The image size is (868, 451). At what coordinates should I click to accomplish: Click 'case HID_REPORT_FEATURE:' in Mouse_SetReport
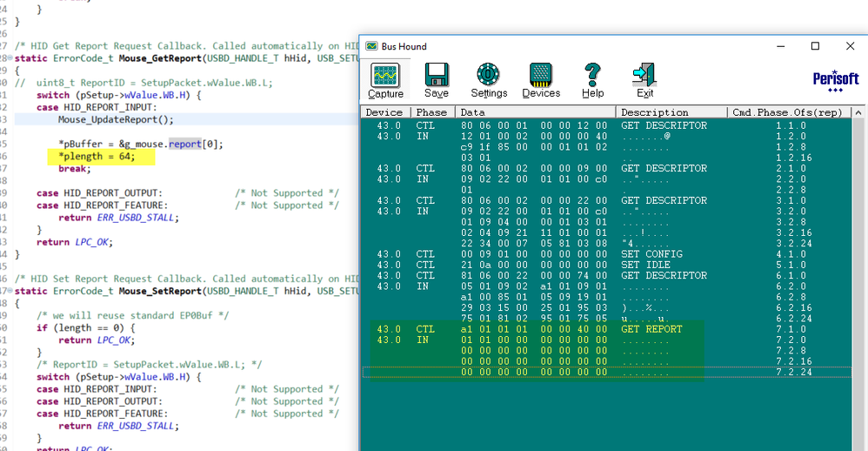[x=103, y=414]
